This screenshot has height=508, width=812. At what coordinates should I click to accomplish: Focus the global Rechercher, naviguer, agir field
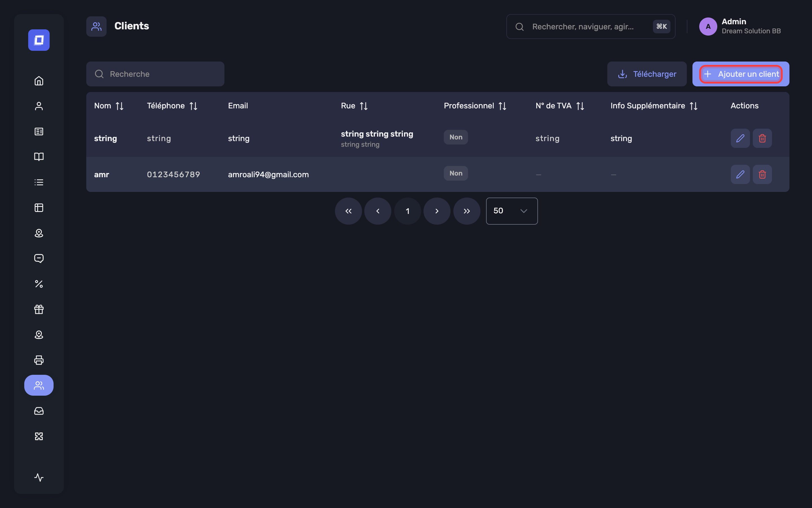tap(591, 27)
